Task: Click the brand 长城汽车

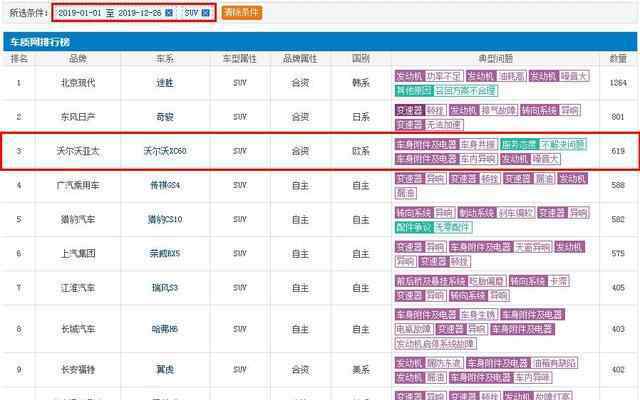Action: pos(78,329)
